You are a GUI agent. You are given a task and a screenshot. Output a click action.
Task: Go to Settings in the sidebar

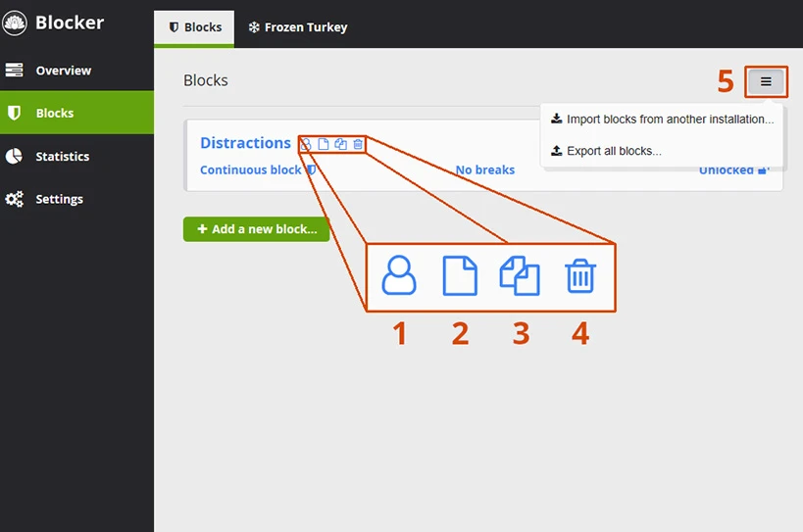59,199
